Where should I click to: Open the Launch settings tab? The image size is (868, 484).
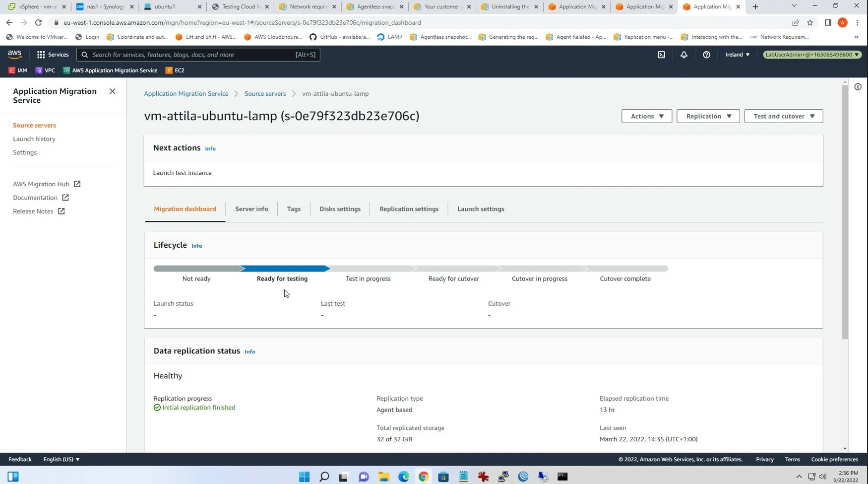481,209
